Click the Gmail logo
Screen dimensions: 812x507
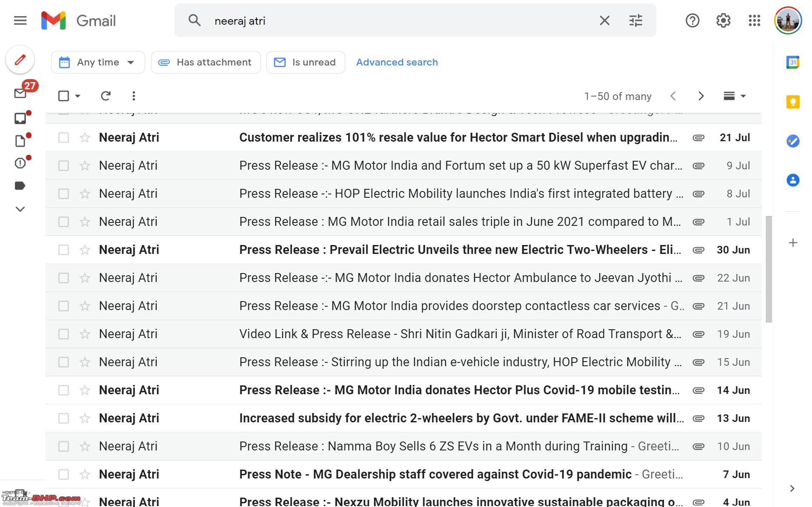click(78, 20)
